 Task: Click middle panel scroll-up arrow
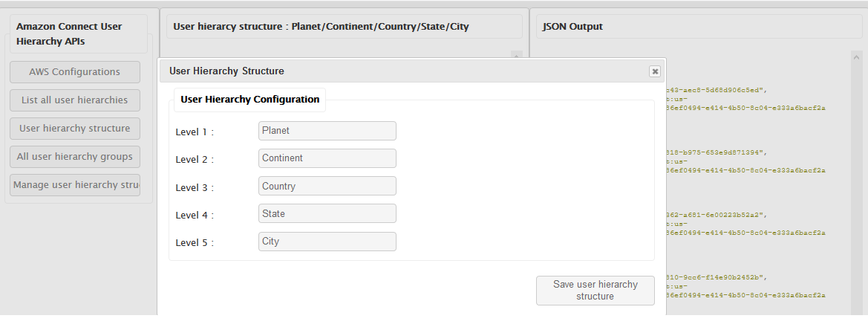click(x=517, y=55)
